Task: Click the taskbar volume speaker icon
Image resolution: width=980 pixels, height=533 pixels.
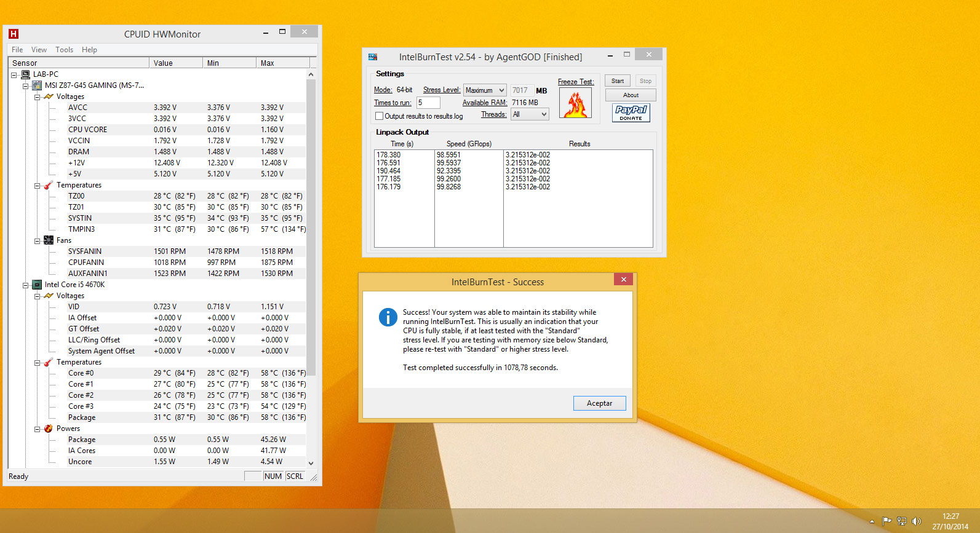Action: tap(917, 521)
